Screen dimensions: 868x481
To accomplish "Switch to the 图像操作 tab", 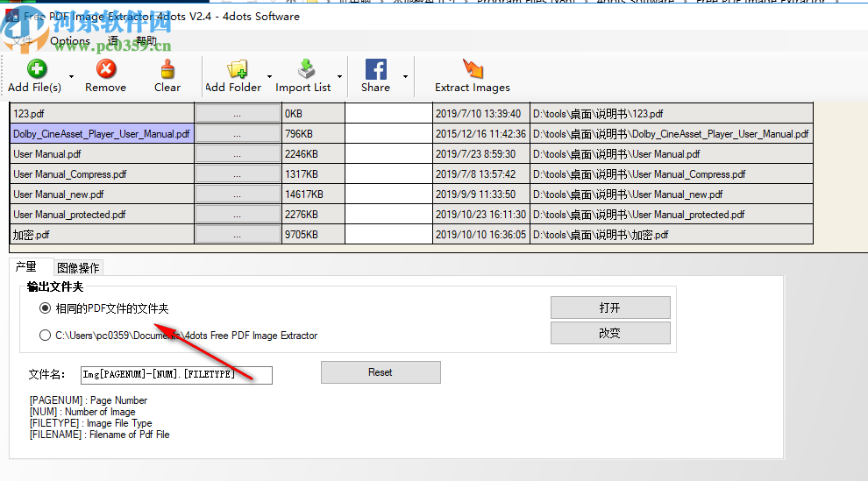I will pos(78,268).
